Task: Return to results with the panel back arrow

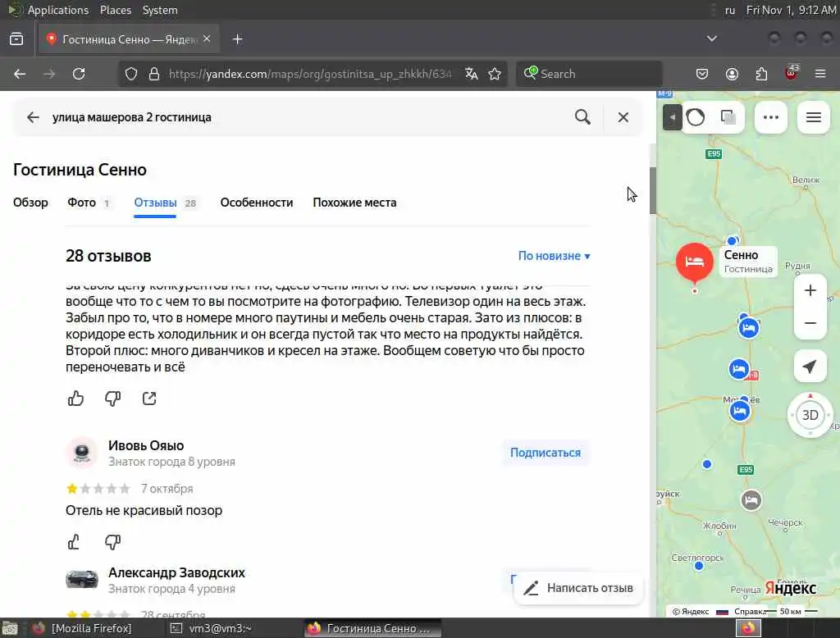Action: pos(33,117)
